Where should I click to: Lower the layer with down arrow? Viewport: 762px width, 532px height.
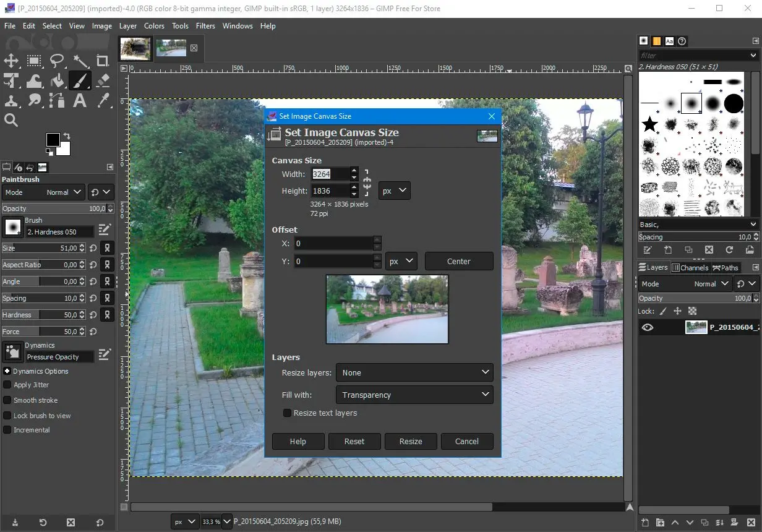click(x=690, y=523)
